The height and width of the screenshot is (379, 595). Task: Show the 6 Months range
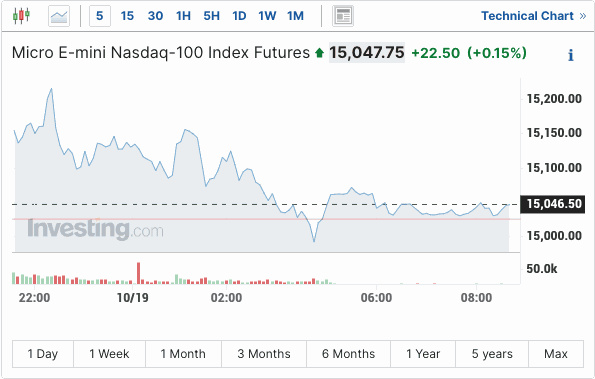click(x=348, y=354)
